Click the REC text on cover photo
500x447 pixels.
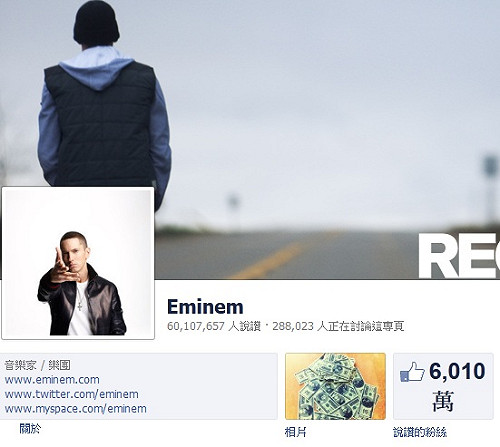pos(459,256)
